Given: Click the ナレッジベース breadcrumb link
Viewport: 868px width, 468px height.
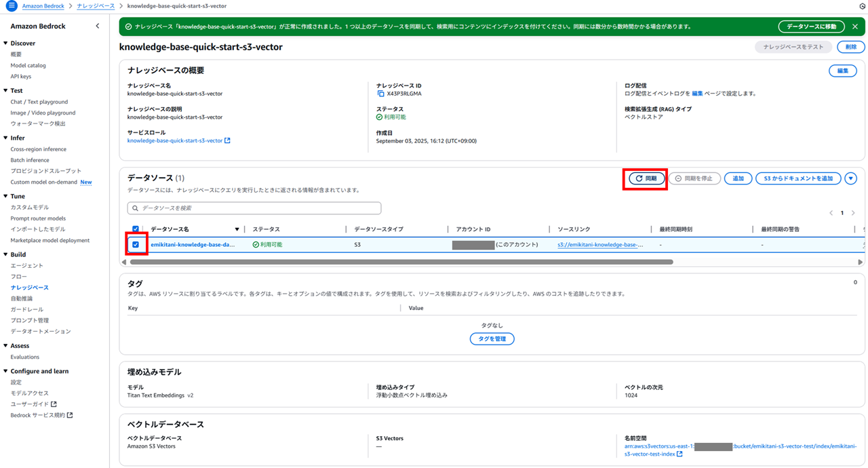Looking at the screenshot, I should tap(96, 5).
